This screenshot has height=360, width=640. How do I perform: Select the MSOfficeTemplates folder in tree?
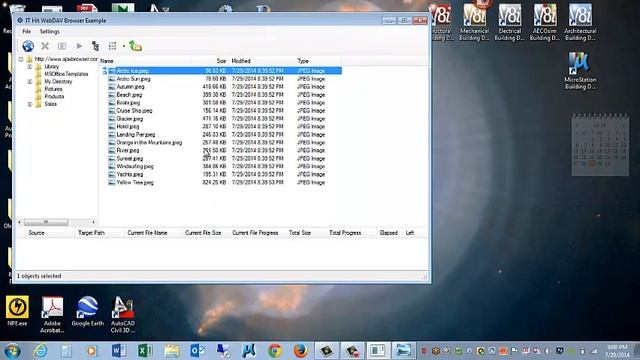point(66,74)
